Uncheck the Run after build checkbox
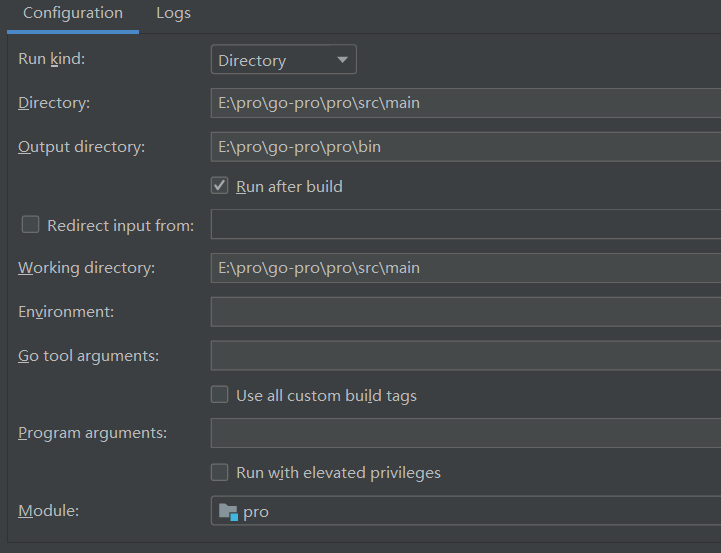Image resolution: width=721 pixels, height=553 pixels. (x=219, y=186)
